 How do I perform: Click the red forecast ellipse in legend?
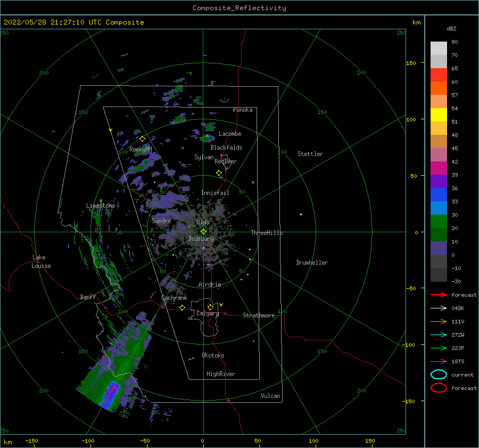pos(439,388)
